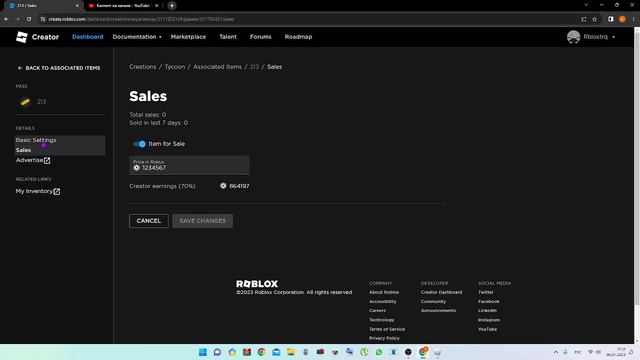Open File Explorer from taskbar

click(x=291, y=352)
